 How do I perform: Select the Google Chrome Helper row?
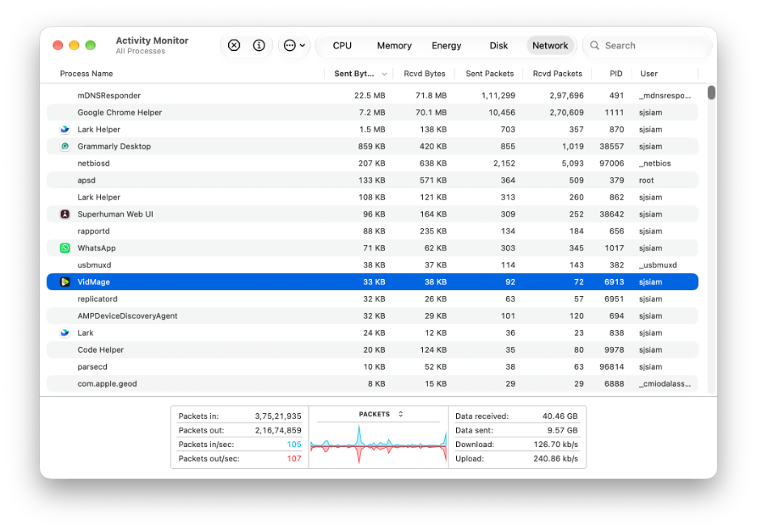pyautogui.click(x=372, y=112)
